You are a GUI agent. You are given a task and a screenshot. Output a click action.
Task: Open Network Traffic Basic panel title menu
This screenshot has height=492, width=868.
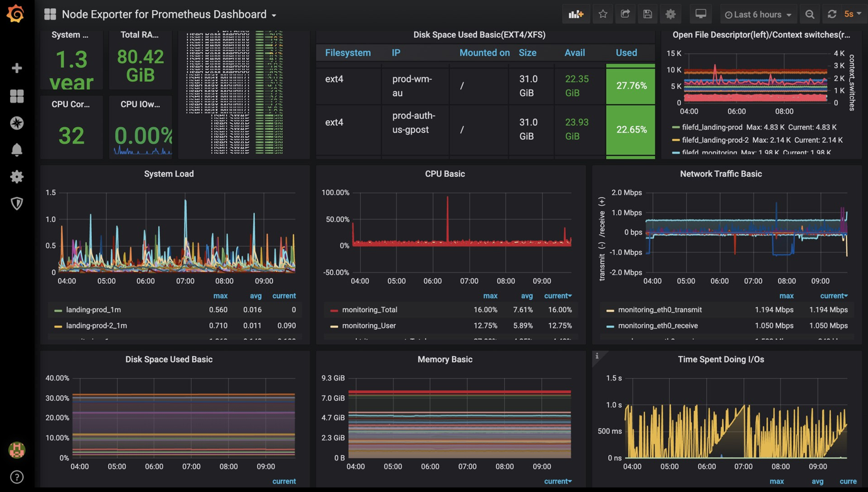pyautogui.click(x=721, y=174)
